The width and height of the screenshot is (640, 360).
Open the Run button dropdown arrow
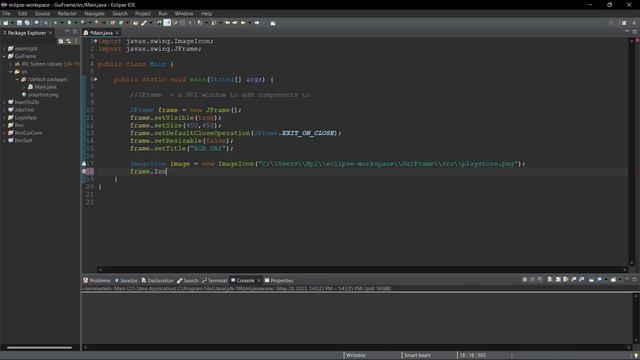[x=76, y=23]
